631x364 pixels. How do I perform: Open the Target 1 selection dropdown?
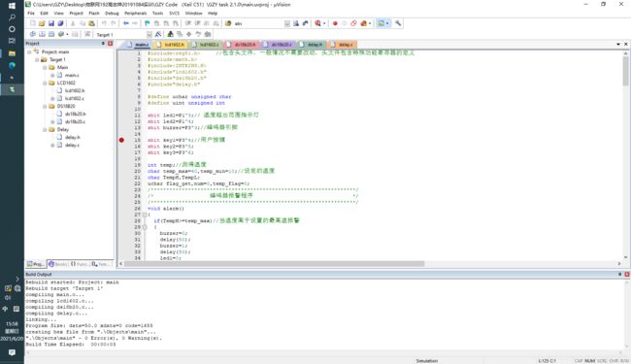pos(149,35)
